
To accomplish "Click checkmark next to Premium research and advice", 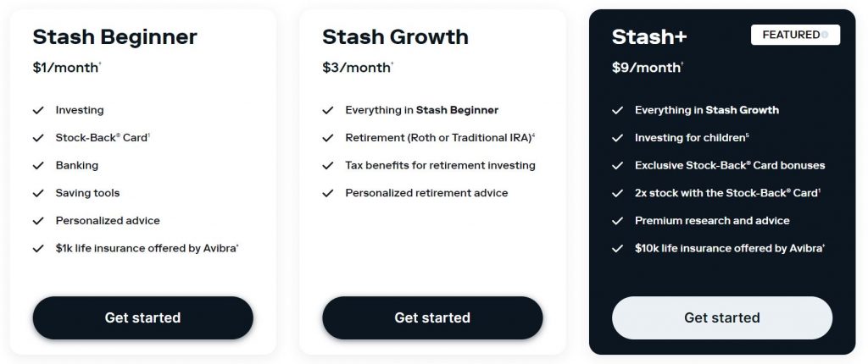I will [617, 221].
